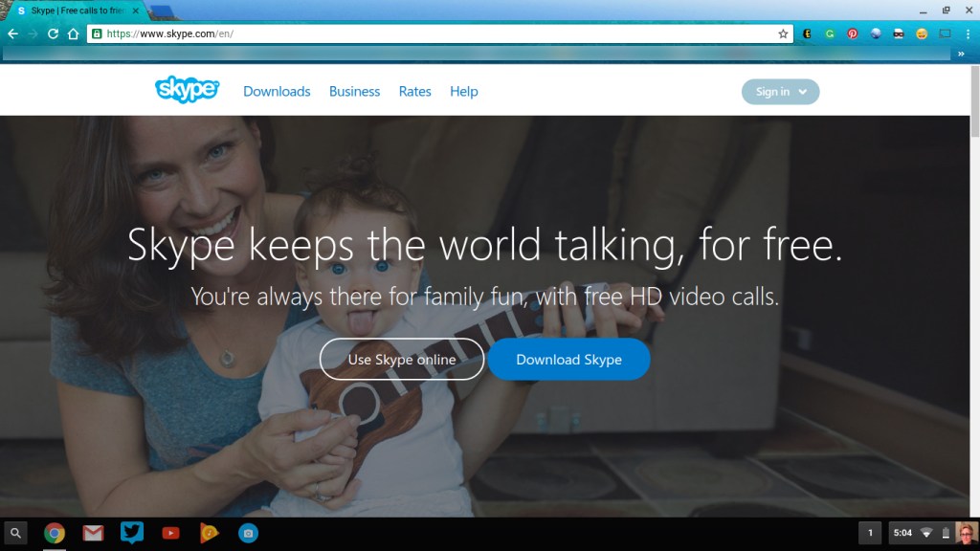980x551 pixels.
Task: Open the Chrome menu with three dots
Action: point(969,33)
